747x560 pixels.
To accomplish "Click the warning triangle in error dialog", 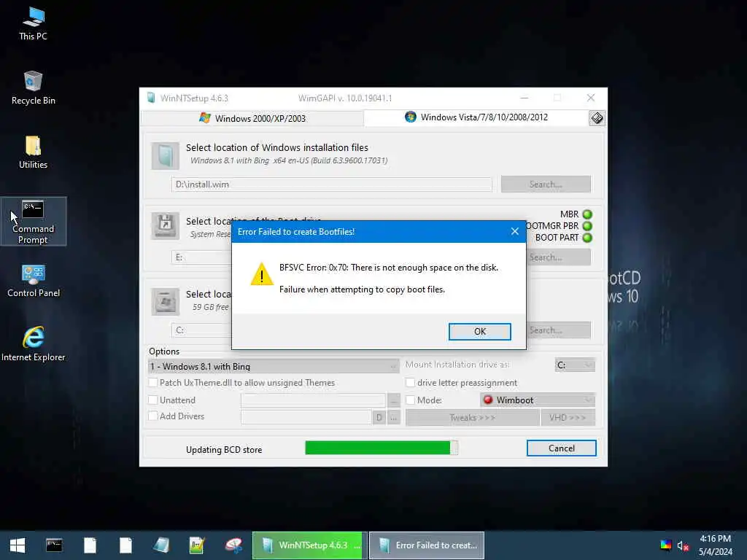I will (x=262, y=274).
